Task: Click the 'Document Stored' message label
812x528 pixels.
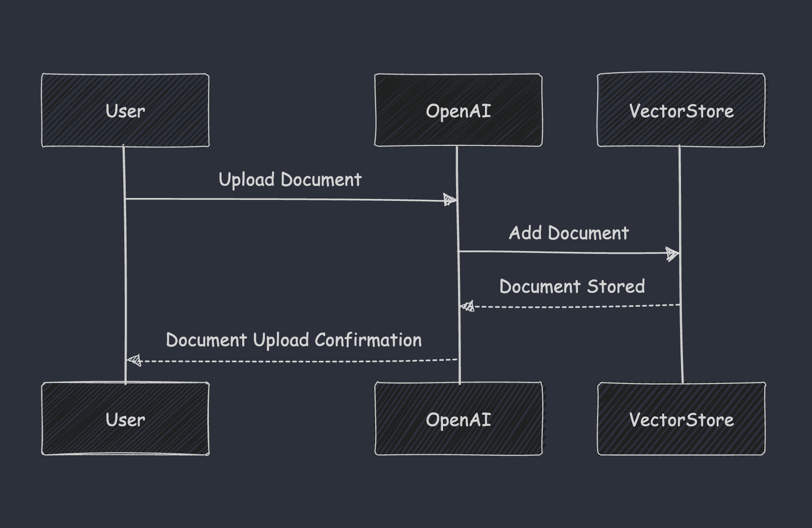Action: click(x=572, y=287)
